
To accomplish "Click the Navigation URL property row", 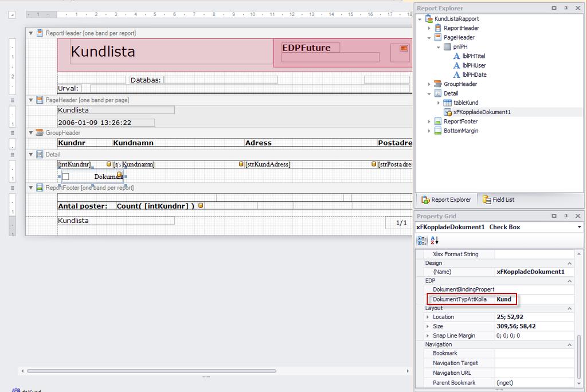I will (499, 373).
